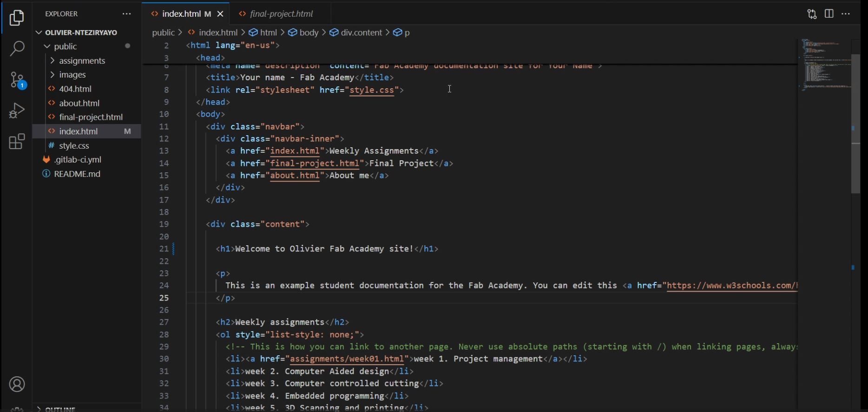Click the assignments/week01.html href link
Screen dimensions: 868x412
click(347, 359)
